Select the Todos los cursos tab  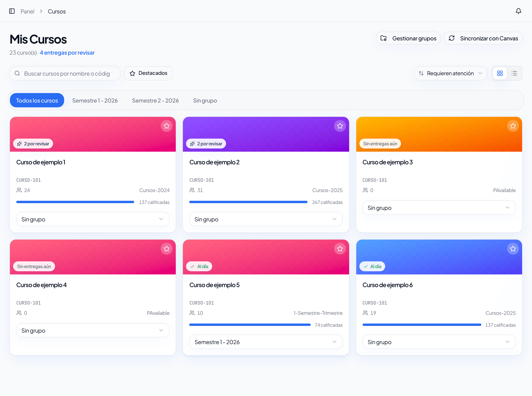[x=37, y=100]
